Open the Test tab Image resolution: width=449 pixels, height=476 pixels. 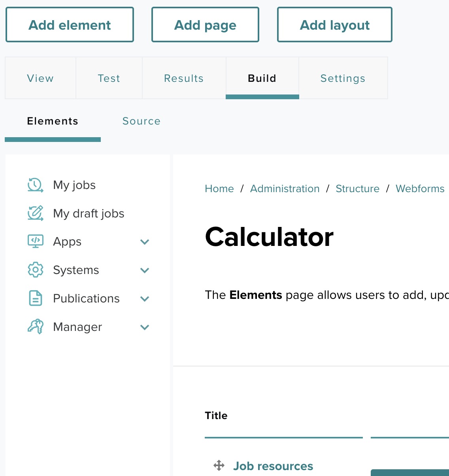(x=109, y=78)
